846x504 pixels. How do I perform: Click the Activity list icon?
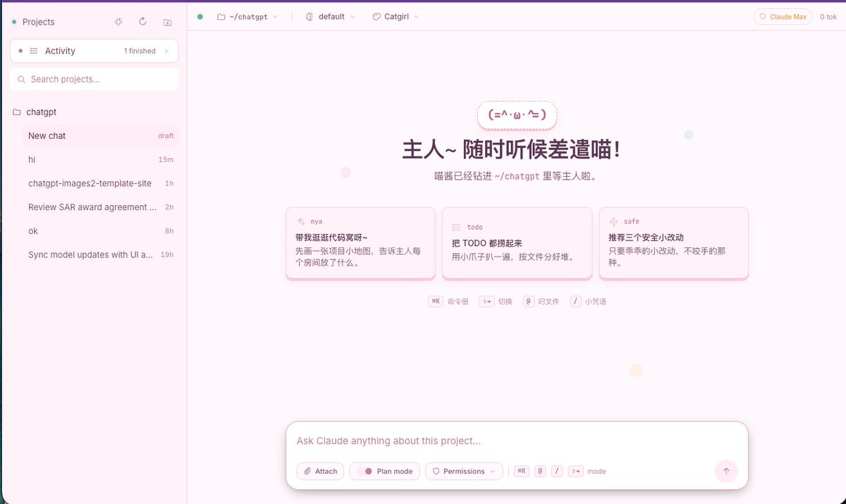(34, 51)
